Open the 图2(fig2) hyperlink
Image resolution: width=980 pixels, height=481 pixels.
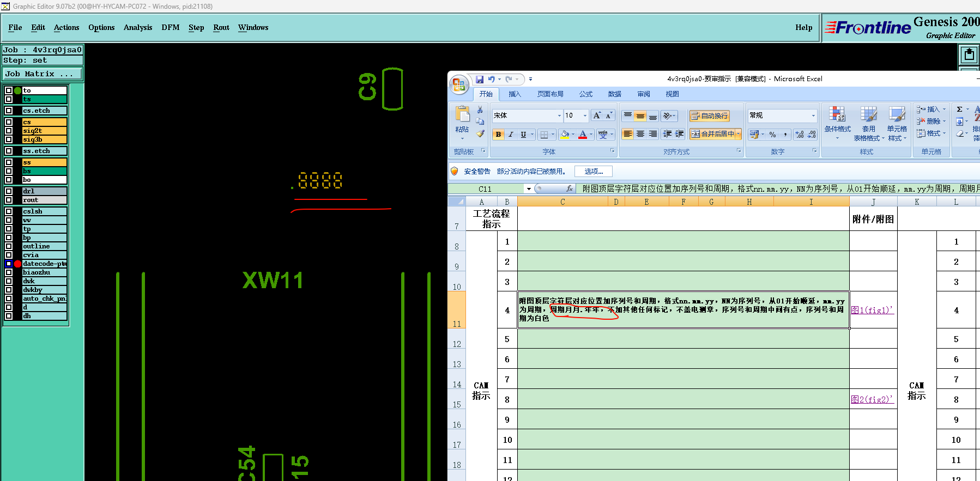872,399
